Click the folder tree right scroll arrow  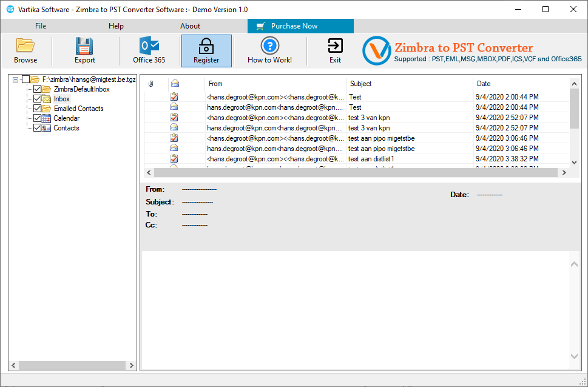pos(131,365)
